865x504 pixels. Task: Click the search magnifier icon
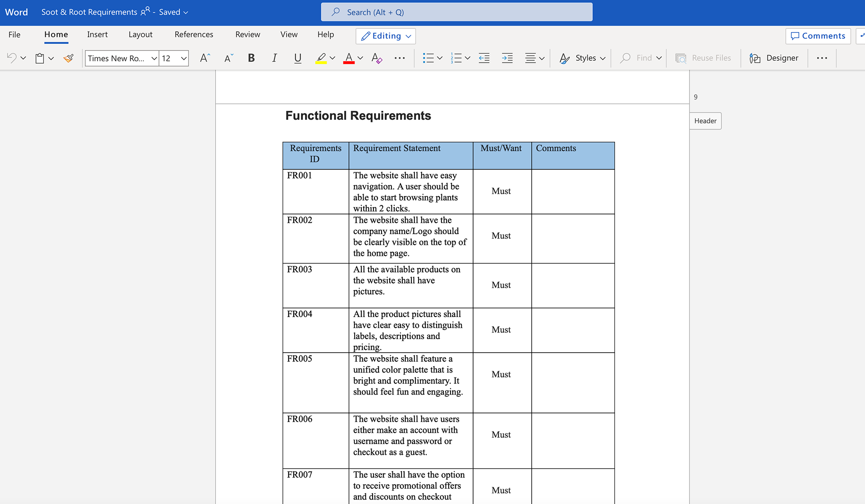coord(336,12)
